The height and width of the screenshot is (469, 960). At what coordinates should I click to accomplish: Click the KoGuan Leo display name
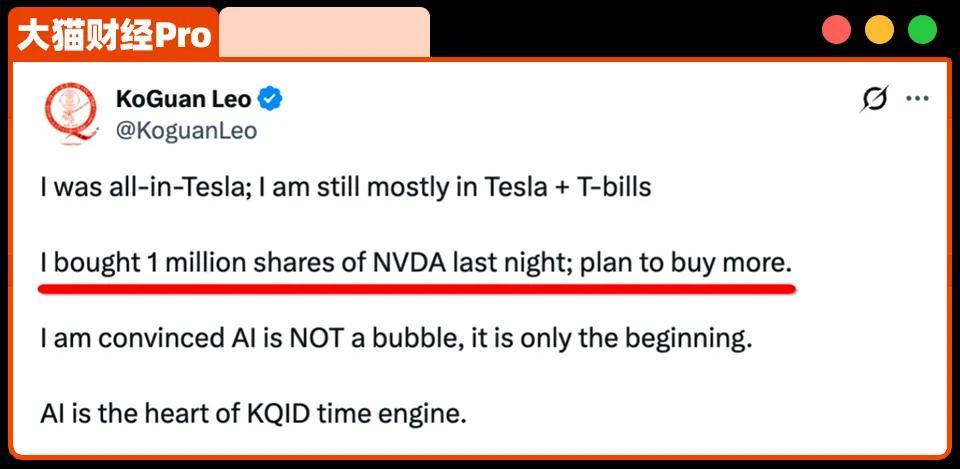[184, 99]
